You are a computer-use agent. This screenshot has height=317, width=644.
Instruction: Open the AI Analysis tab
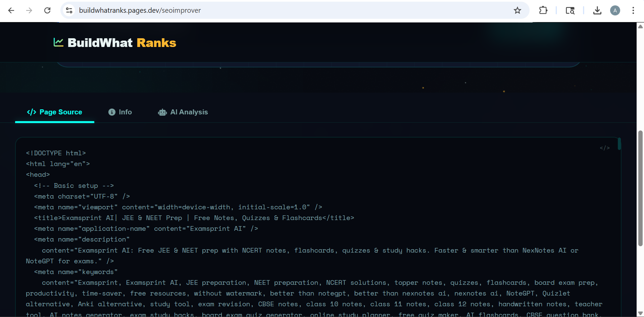189,112
